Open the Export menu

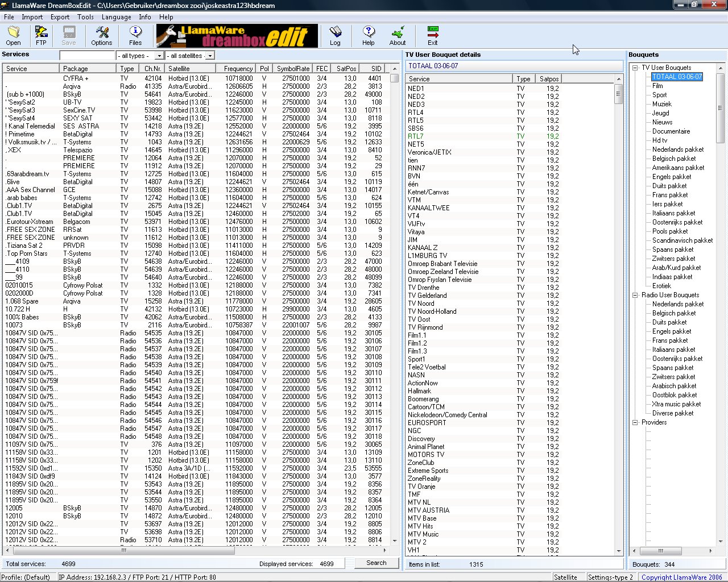pos(60,17)
